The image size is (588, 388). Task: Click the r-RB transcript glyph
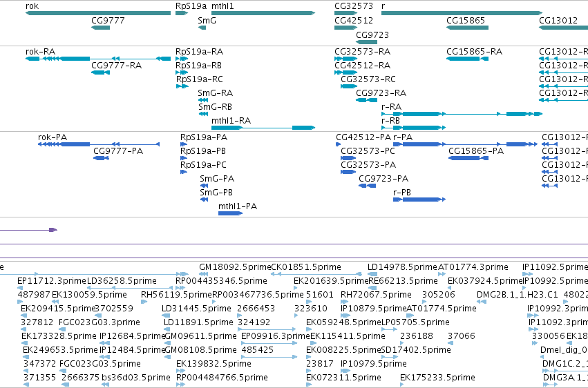pyautogui.click(x=414, y=128)
